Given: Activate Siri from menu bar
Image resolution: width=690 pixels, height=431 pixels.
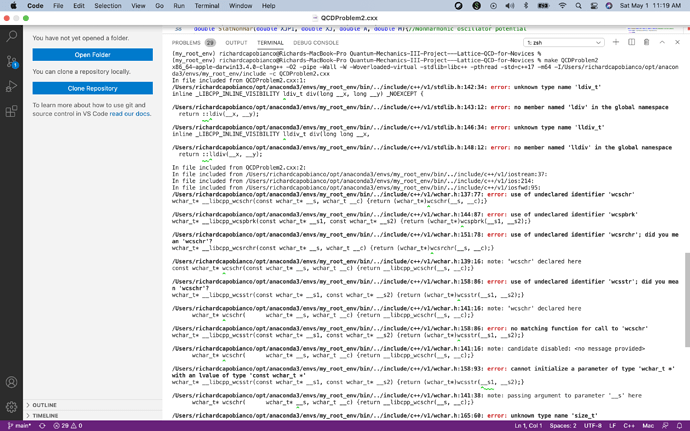Looking at the screenshot, I should coord(609,6).
